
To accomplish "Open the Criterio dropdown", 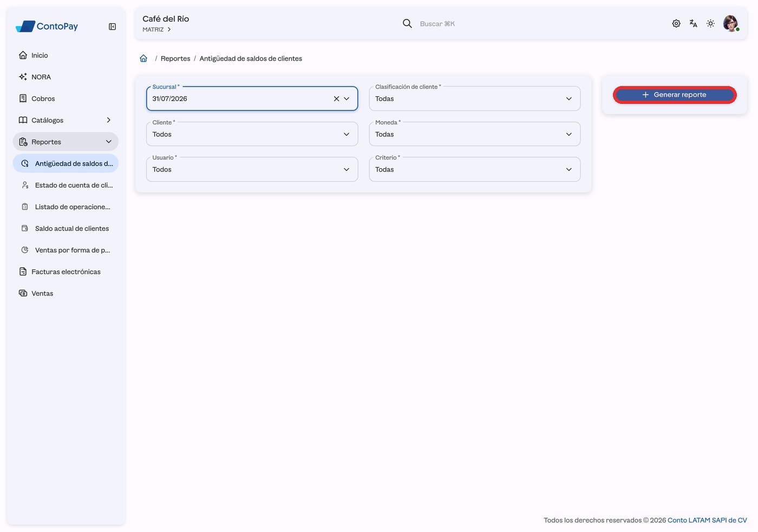I will click(475, 169).
